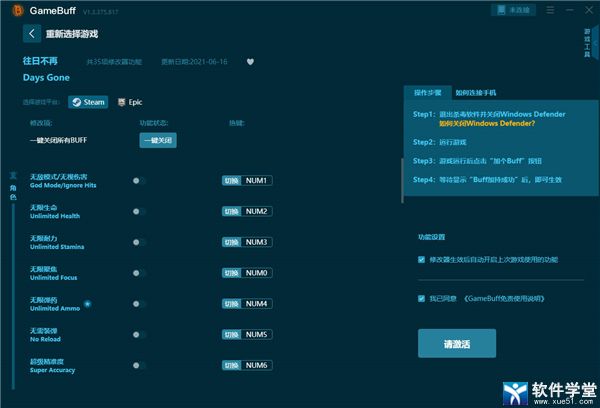600x408 pixels.
Task: Open the 如何连接手机 tab
Action: click(x=474, y=92)
